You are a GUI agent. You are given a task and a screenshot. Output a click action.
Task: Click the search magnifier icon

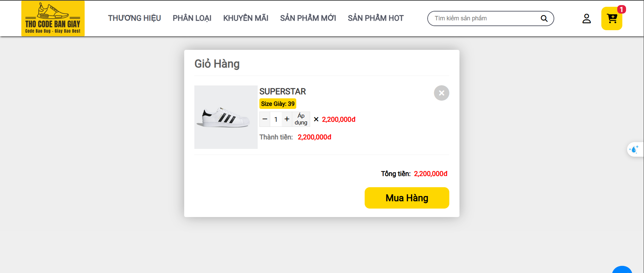tap(544, 18)
